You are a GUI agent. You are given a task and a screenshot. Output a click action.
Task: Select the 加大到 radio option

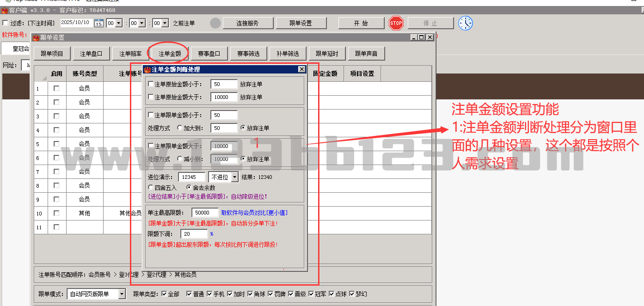pos(180,128)
